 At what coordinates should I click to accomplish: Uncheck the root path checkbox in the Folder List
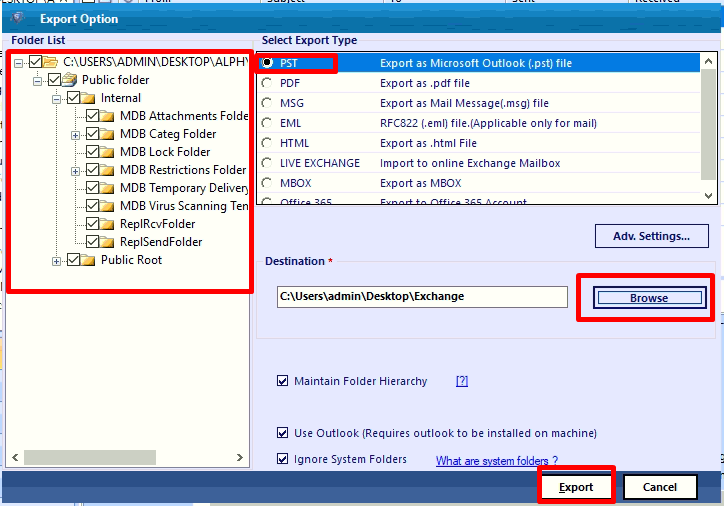coord(36,61)
